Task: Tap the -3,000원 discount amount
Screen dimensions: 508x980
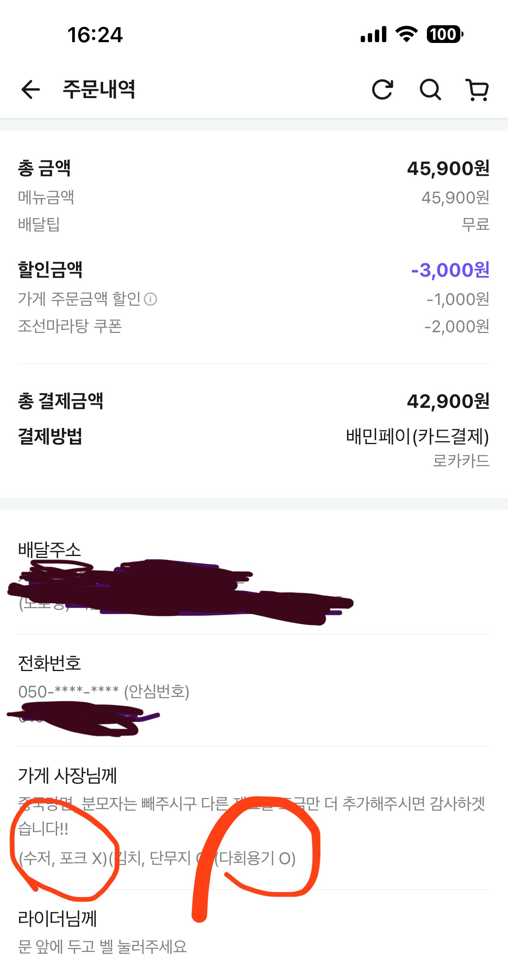Action: [450, 270]
